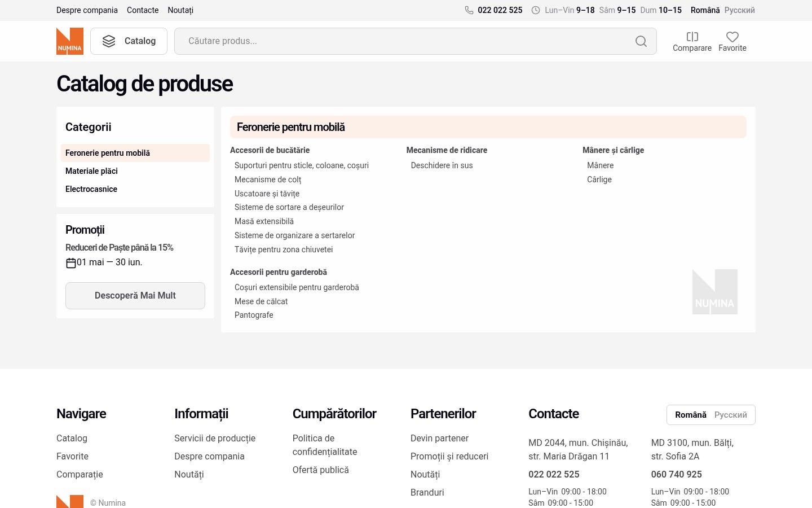Switch to Русский in top bar

(739, 10)
